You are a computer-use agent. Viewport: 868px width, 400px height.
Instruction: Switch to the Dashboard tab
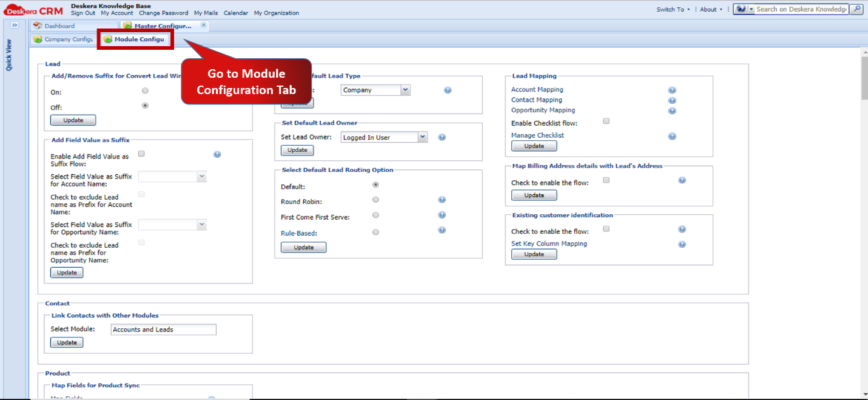click(61, 26)
